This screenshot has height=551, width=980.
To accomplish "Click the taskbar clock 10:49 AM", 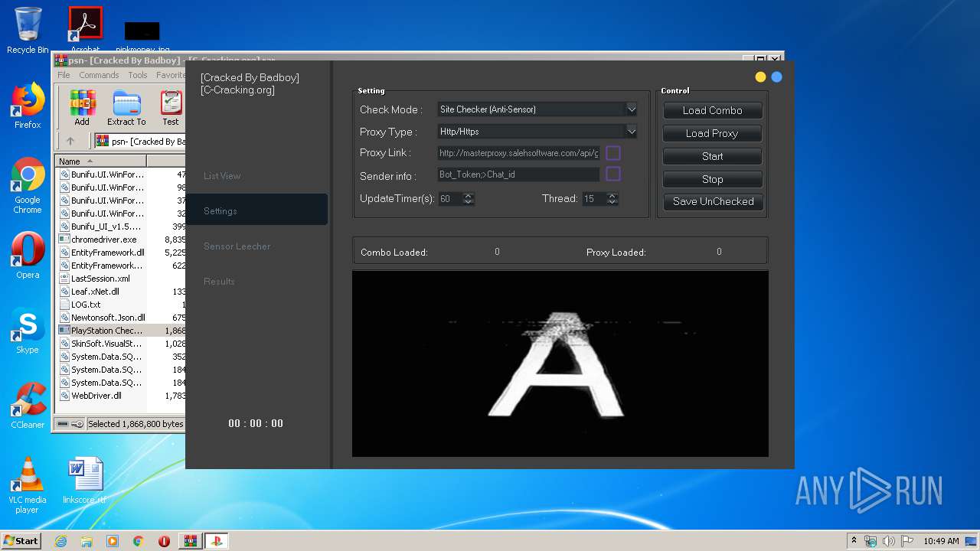I will pos(941,541).
